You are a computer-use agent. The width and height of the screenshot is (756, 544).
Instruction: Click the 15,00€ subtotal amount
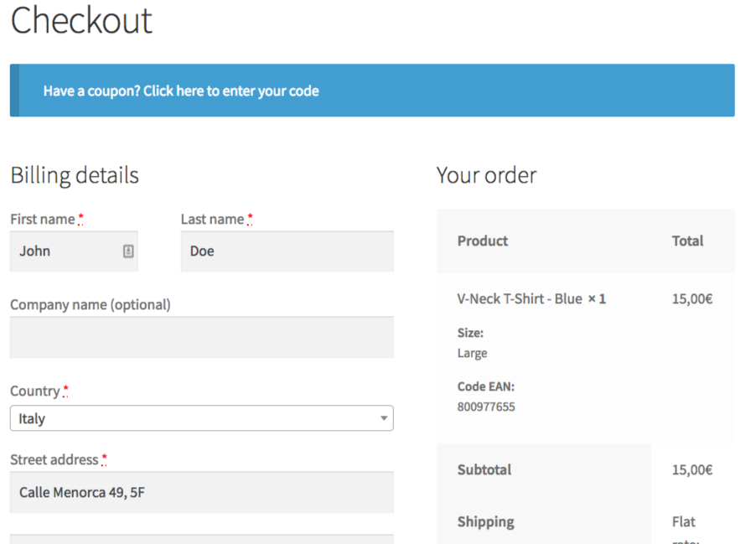[x=692, y=469]
